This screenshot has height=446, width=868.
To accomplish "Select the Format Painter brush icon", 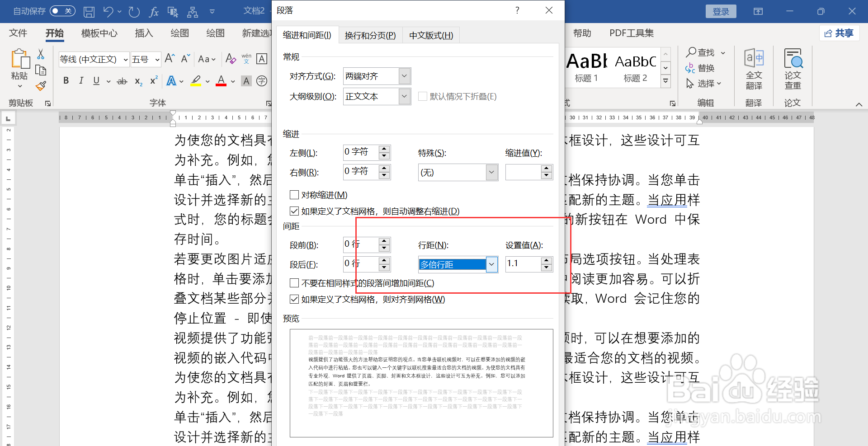I will point(41,85).
